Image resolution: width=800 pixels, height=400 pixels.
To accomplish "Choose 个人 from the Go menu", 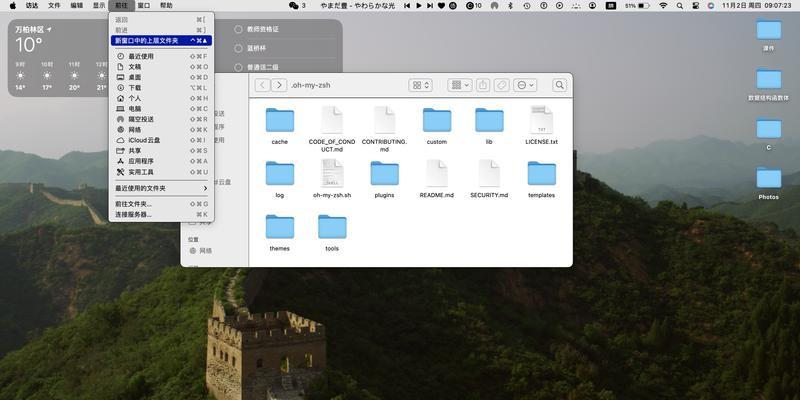I will click(161, 98).
